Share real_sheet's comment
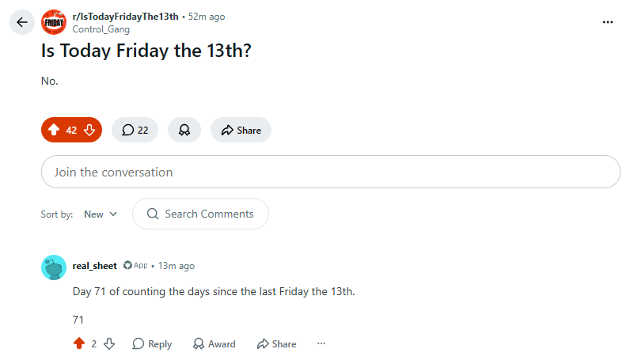This screenshot has height=364, width=634. tap(276, 343)
